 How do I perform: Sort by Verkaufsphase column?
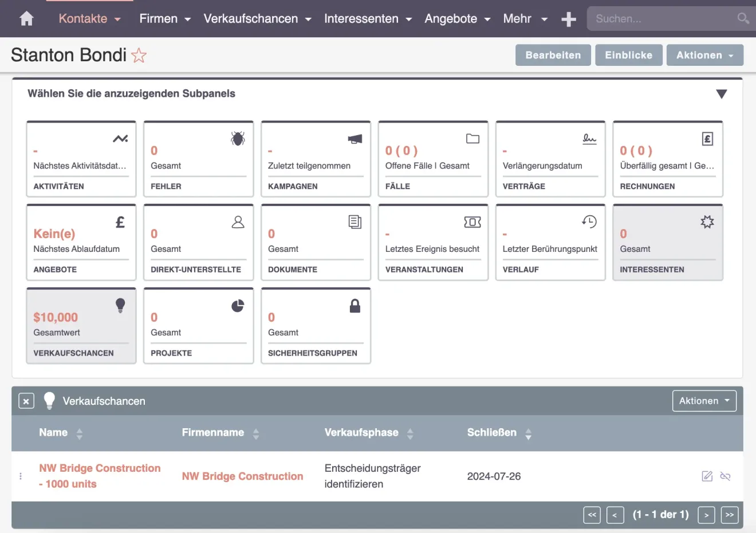pos(361,433)
